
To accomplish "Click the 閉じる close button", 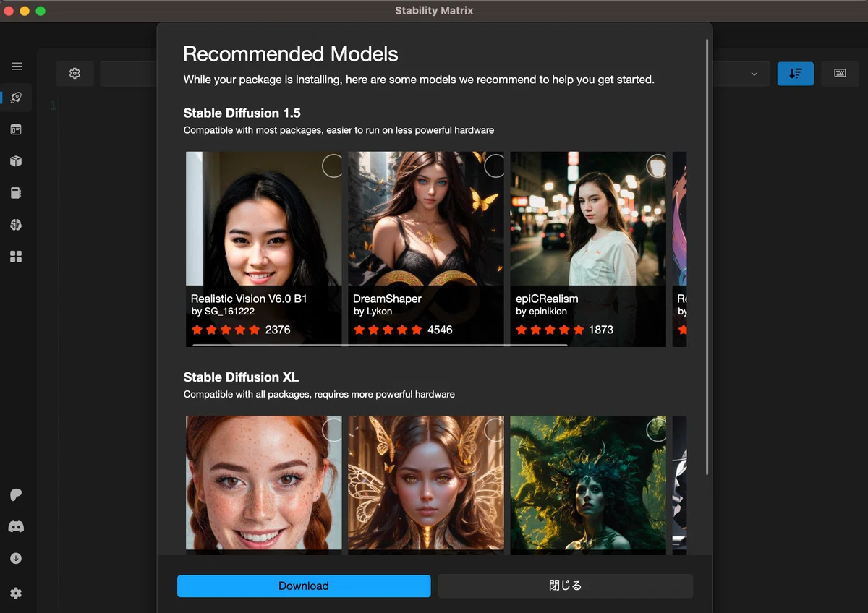I will 566,586.
